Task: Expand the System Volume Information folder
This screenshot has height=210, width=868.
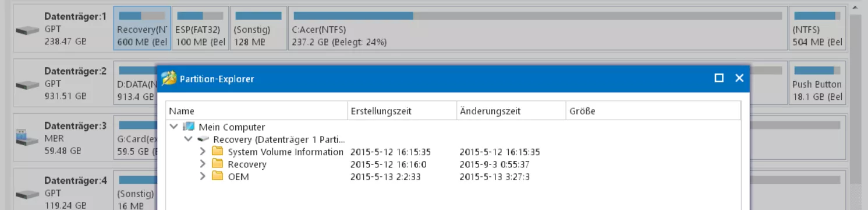Action: (203, 152)
